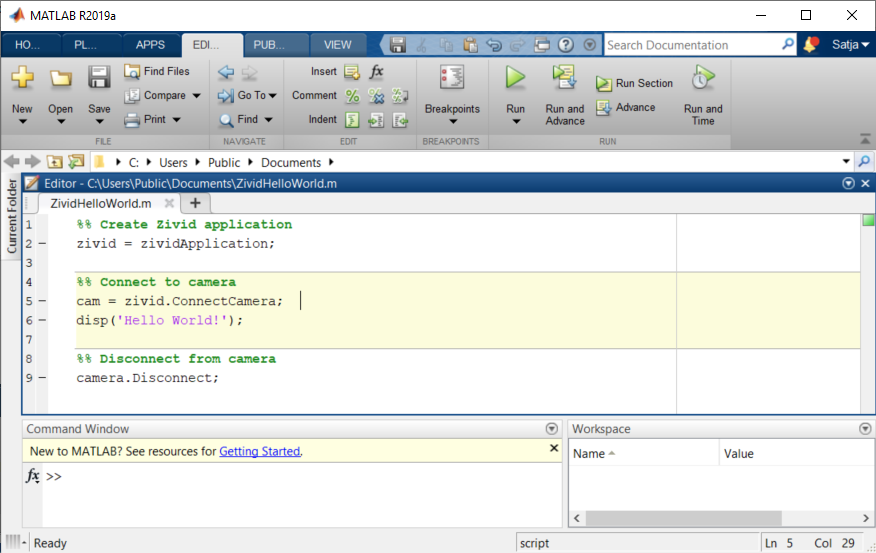This screenshot has height=553, width=876.
Task: Open the Getting Started link
Action: 259,451
